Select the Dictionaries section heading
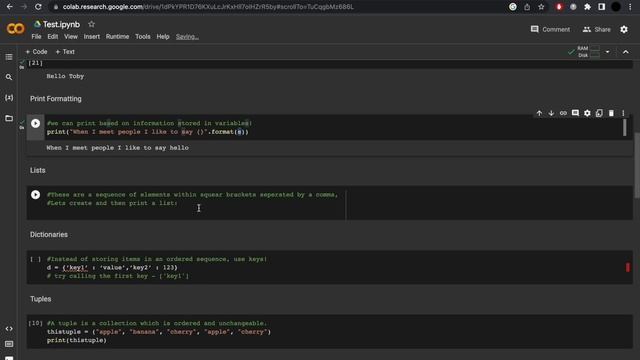Screen dimensions: 640x360 click(49, 235)
